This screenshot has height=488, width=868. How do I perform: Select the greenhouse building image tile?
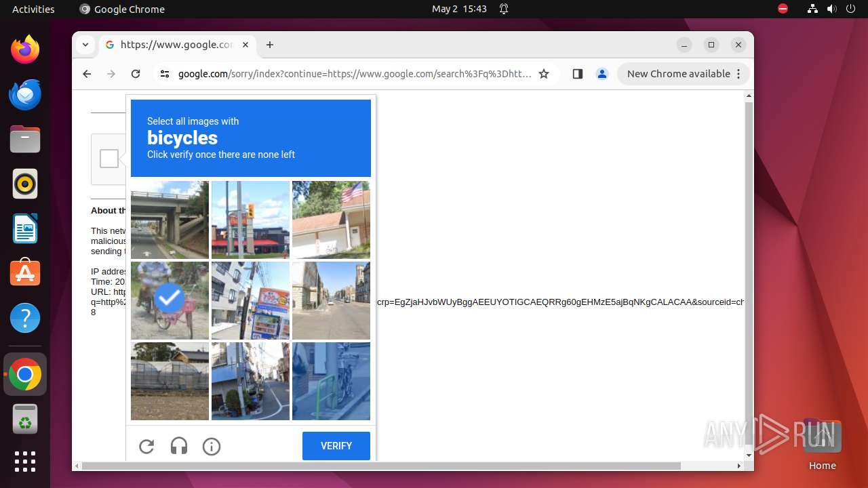(170, 381)
